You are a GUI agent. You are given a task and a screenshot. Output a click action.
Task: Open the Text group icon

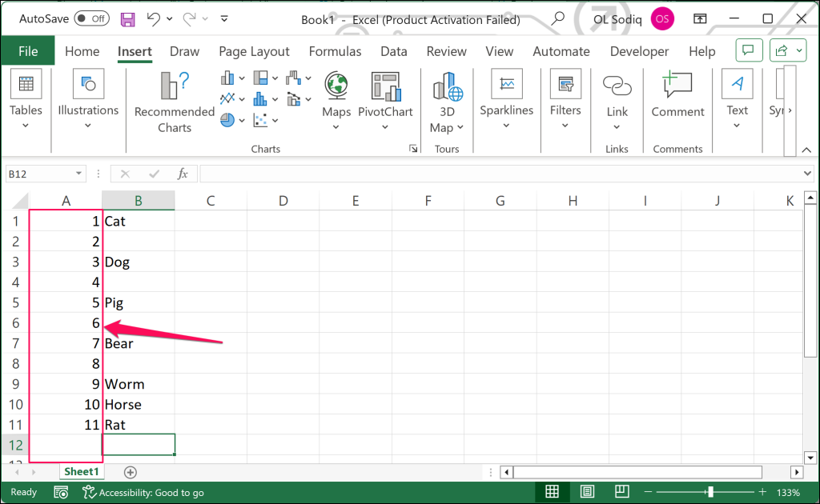(x=737, y=83)
